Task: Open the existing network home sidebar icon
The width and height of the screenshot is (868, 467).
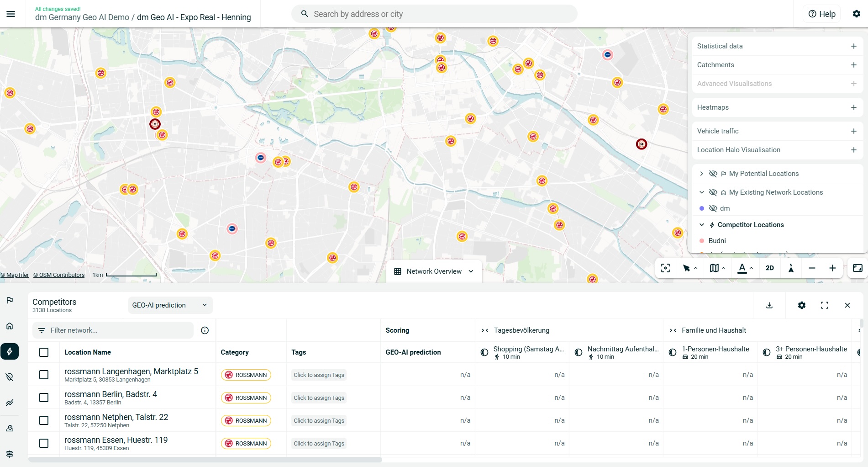Action: click(10, 326)
